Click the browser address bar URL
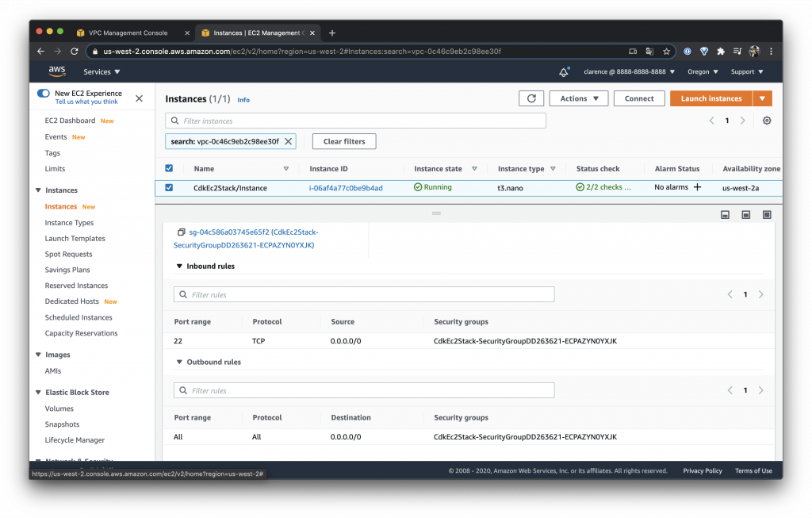The height and width of the screenshot is (518, 812). click(302, 52)
